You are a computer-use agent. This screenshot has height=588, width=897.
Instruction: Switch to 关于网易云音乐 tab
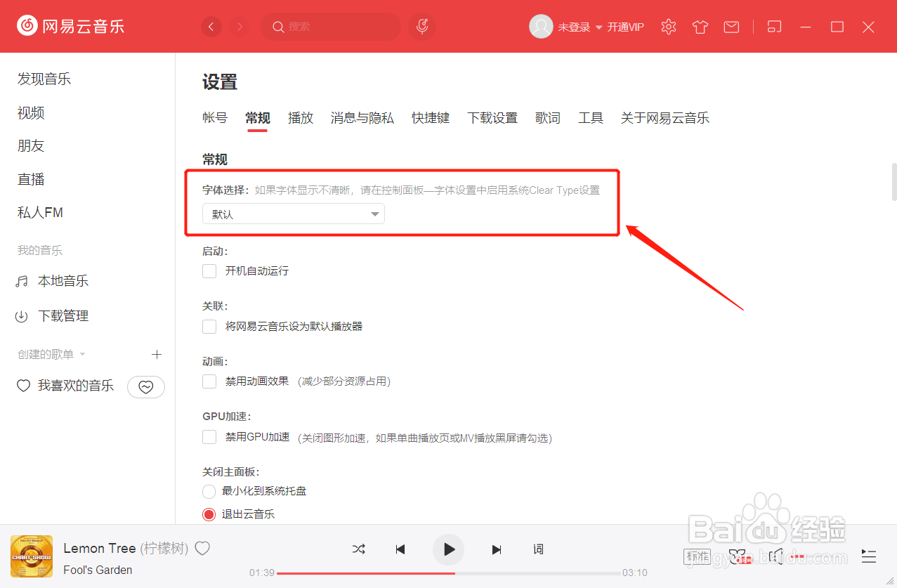tap(665, 118)
